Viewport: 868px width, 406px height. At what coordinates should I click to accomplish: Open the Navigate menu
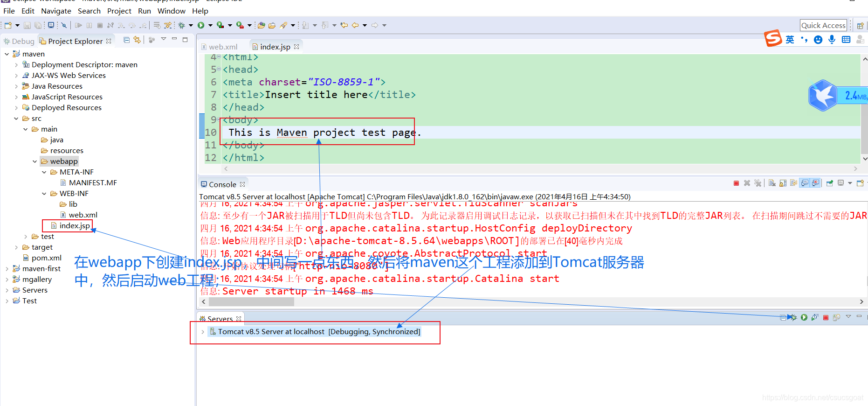[x=56, y=11]
